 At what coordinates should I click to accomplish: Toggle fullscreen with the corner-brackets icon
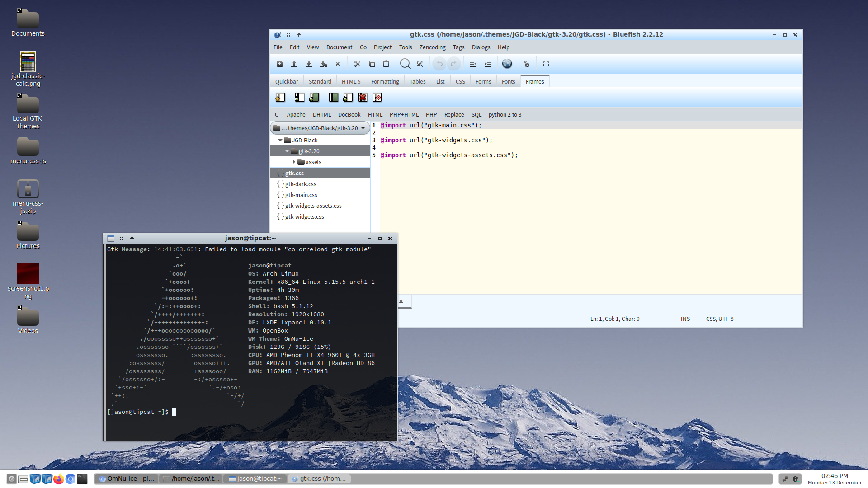tap(546, 64)
